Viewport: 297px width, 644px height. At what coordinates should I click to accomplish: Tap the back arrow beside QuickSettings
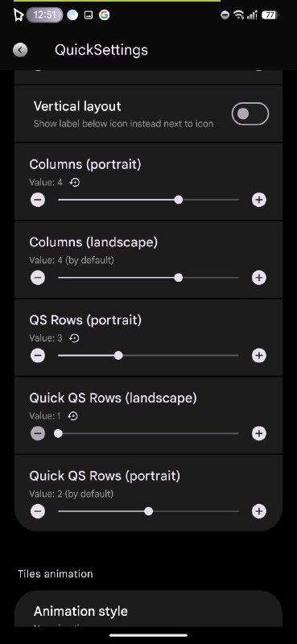20,50
